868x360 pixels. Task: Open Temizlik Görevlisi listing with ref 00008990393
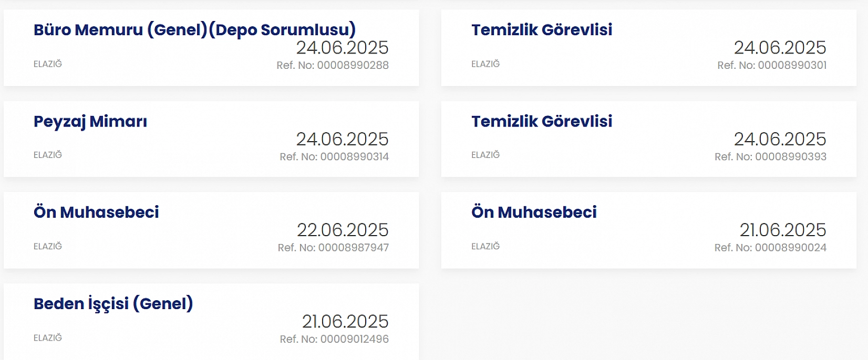point(542,121)
